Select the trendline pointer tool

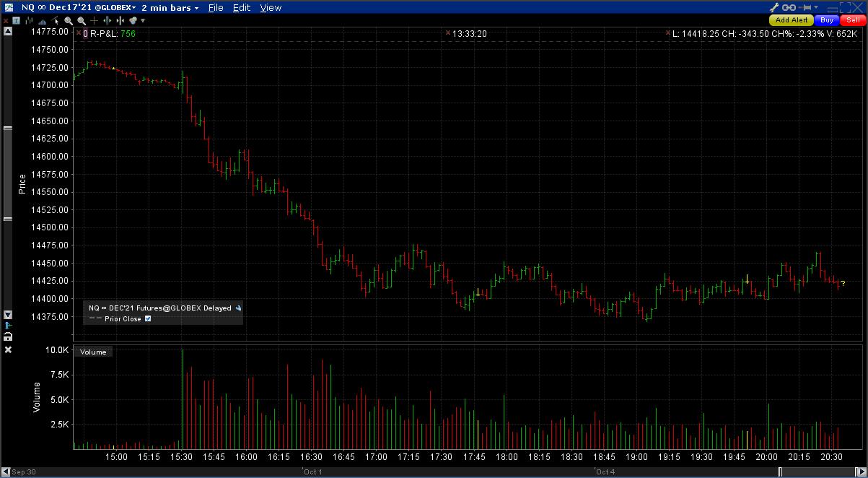pos(55,20)
